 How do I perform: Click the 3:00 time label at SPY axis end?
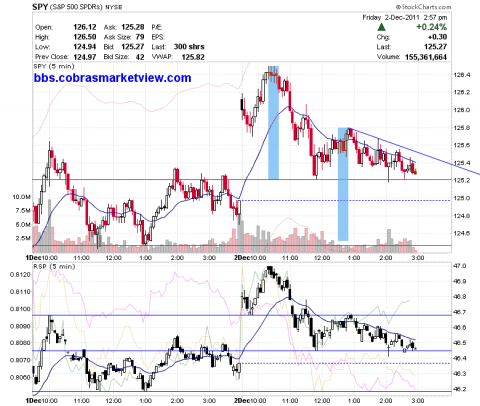click(x=418, y=258)
